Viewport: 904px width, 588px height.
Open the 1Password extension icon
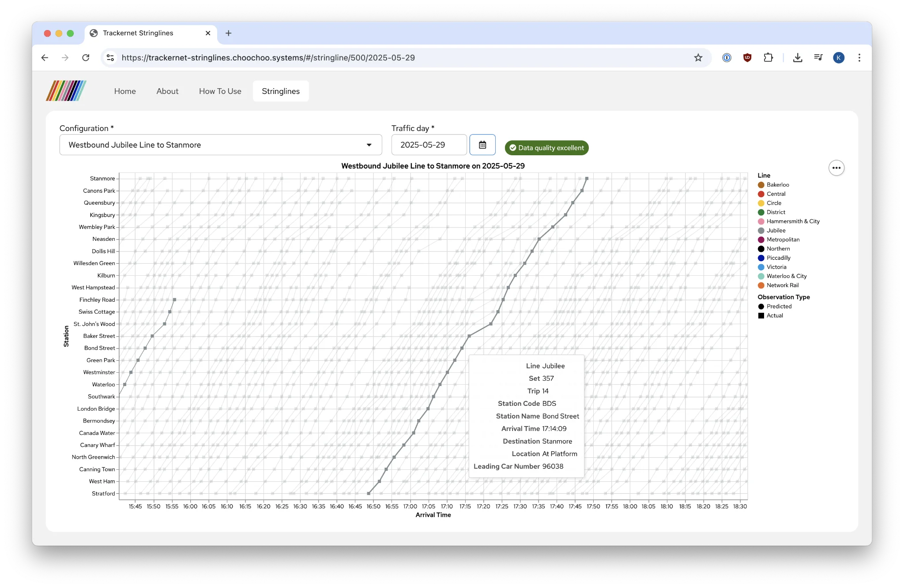[727, 58]
